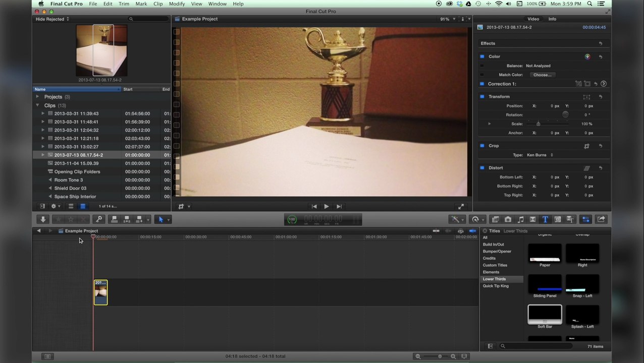The image size is (644, 363).
Task: Toggle timeline soloing S headphone button
Action: [460, 231]
